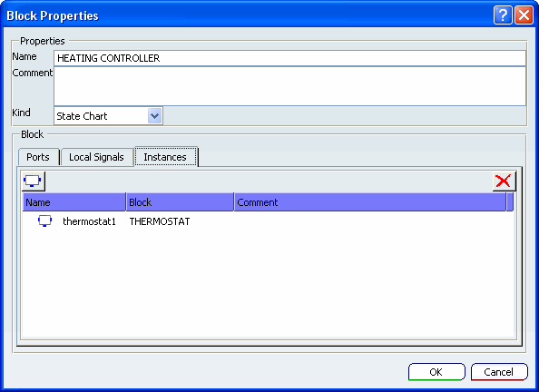Select the Instances tab
This screenshot has height=392, width=539.
[165, 157]
